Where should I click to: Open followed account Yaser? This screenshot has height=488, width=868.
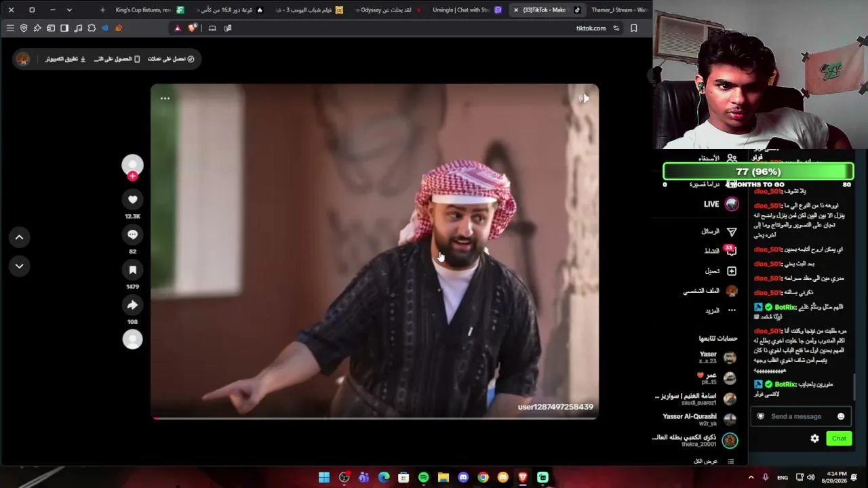coord(717,357)
